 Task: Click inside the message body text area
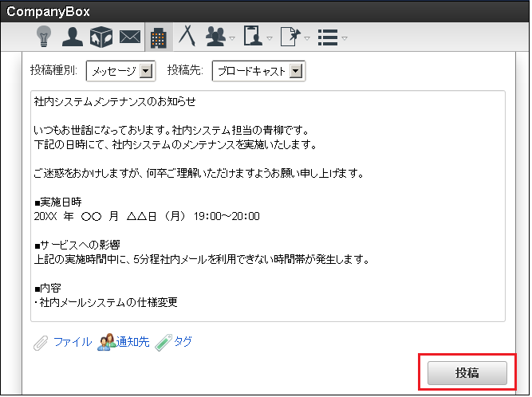pos(268,206)
